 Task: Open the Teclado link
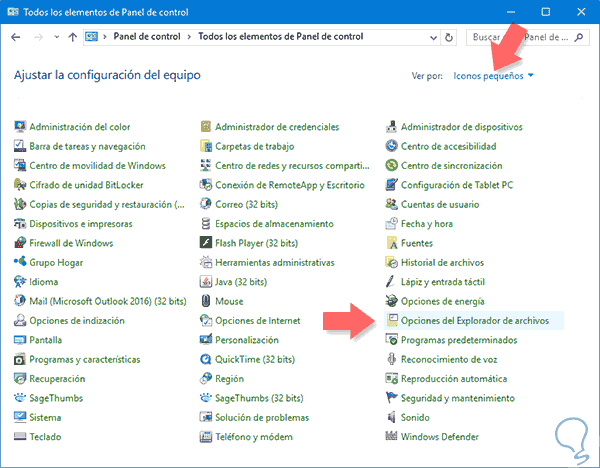pyautogui.click(x=45, y=437)
